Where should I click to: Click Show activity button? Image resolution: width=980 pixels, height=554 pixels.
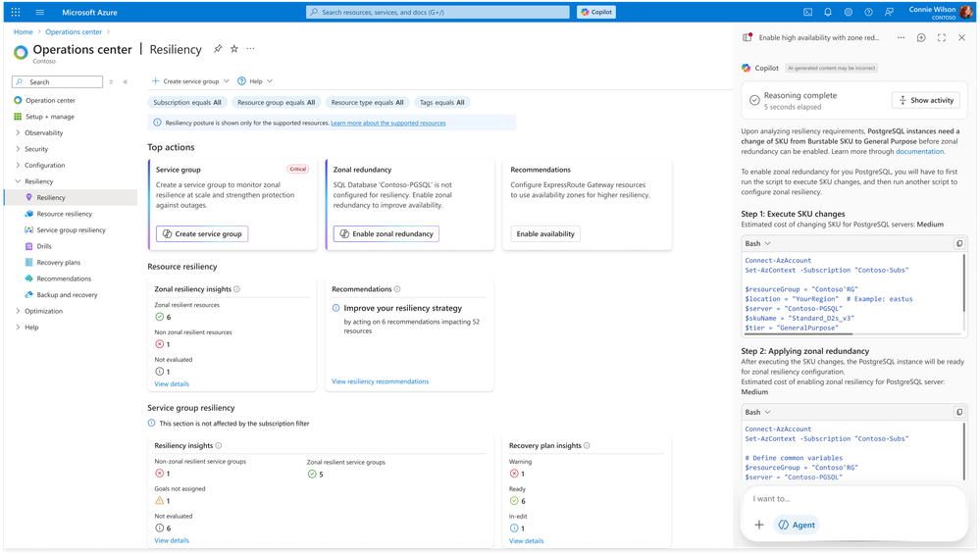click(926, 100)
